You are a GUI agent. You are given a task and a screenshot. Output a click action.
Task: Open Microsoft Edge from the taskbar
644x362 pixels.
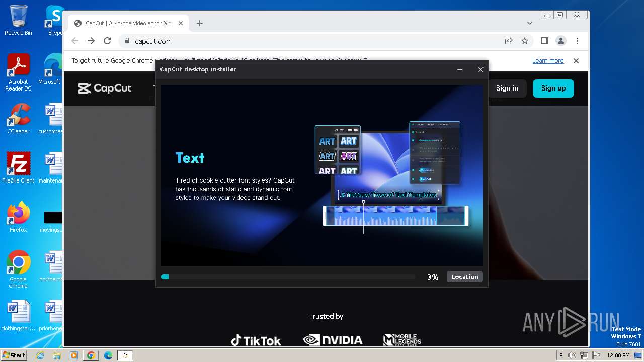pos(108,355)
